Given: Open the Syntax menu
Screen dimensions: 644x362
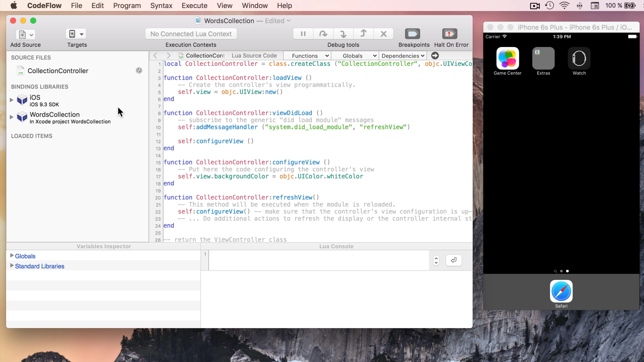Looking at the screenshot, I should [161, 6].
